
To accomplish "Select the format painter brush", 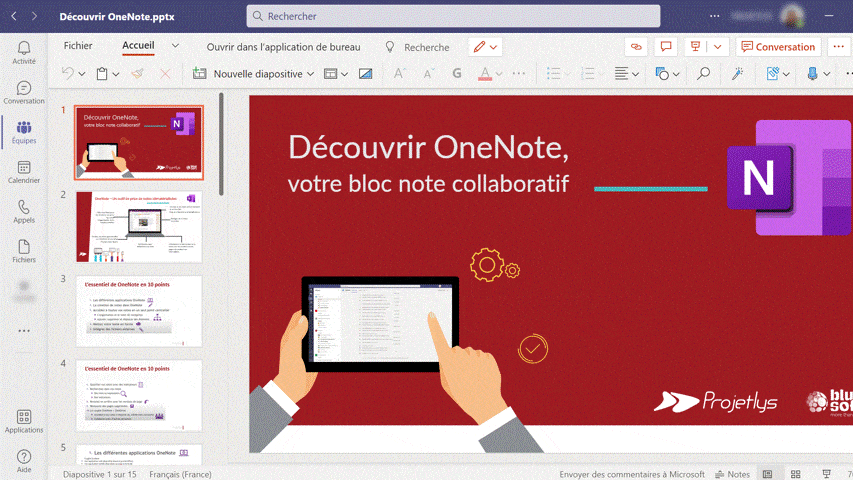I will [138, 73].
